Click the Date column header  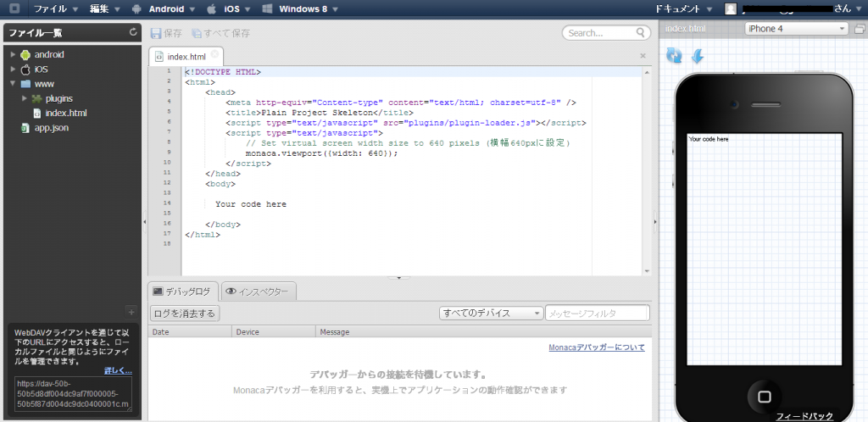[x=190, y=332]
